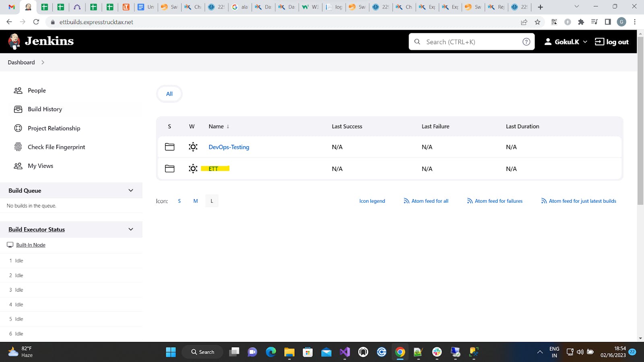Switch to the Gmail browser tab
The height and width of the screenshot is (362, 644).
(x=12, y=7)
